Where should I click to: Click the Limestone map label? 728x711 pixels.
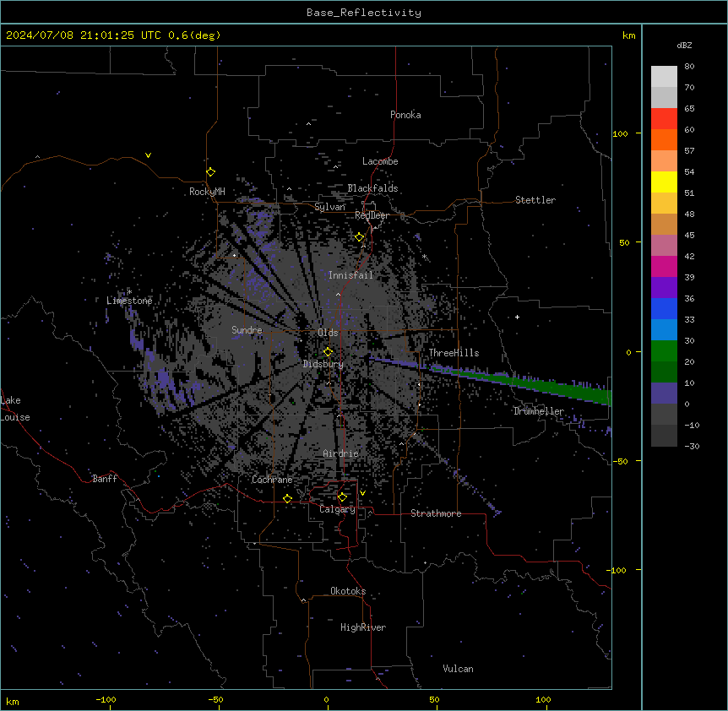pos(129,301)
